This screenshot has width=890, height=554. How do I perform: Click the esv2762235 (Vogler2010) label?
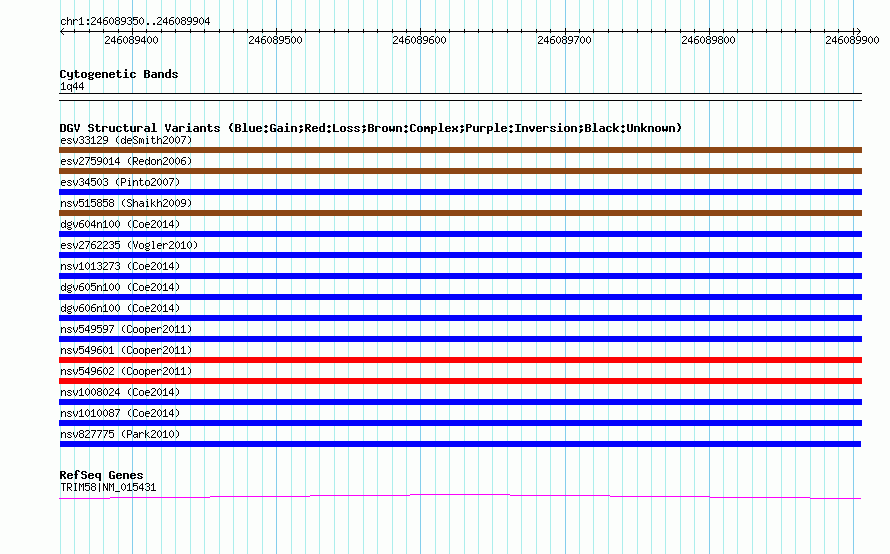[129, 245]
